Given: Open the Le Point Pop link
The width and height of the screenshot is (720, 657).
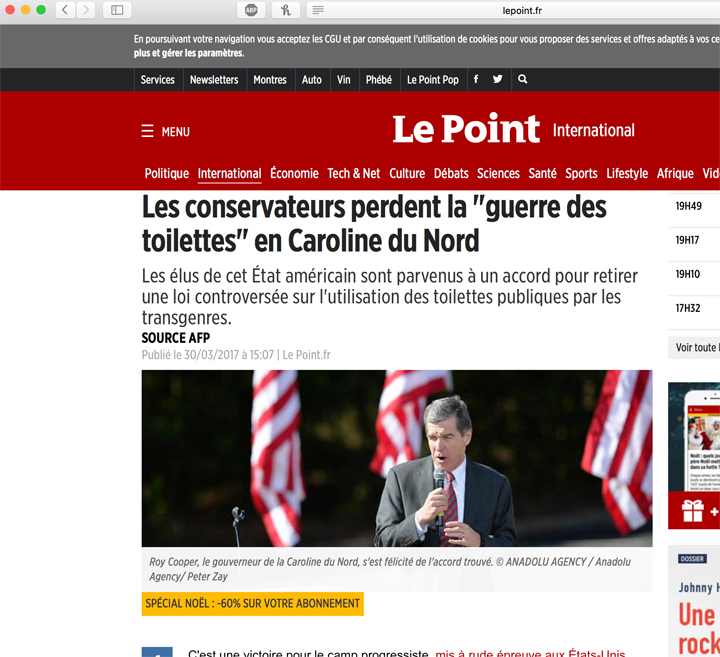Looking at the screenshot, I should (x=432, y=80).
